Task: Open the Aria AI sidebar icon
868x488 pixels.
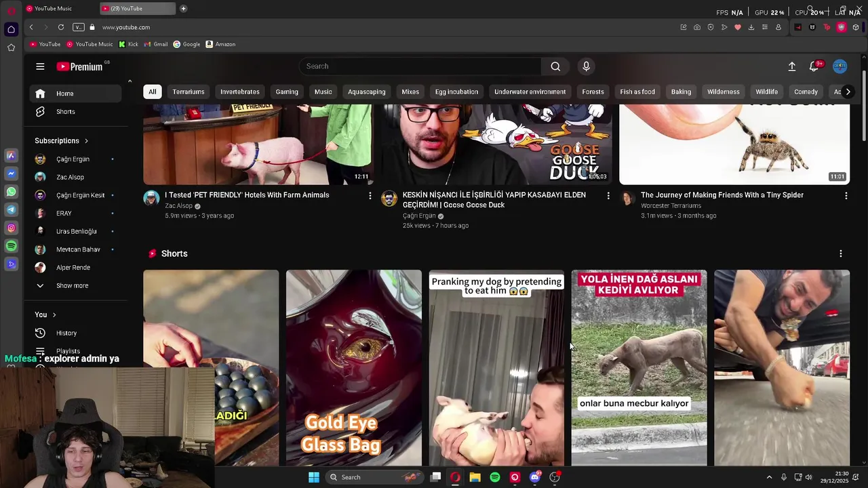Action: (11, 155)
